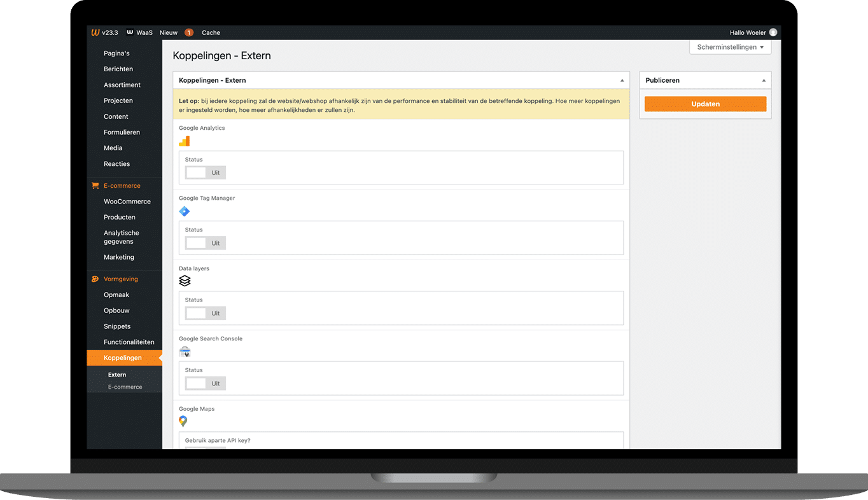Click Cache in the top admin bar

[x=211, y=32]
